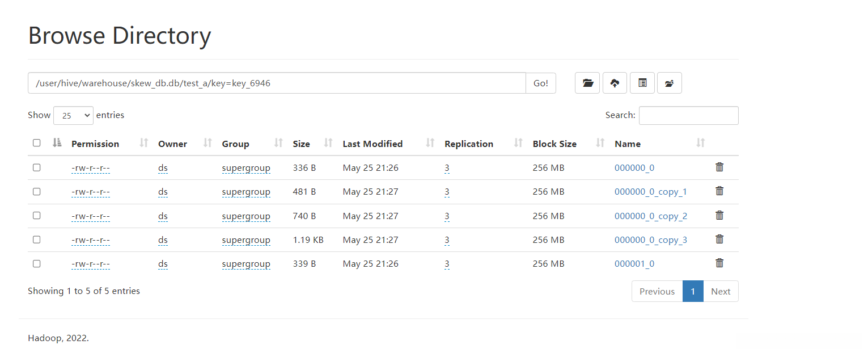This screenshot has height=353, width=868.
Task: Click the cut and paste list icon
Action: [x=642, y=83]
